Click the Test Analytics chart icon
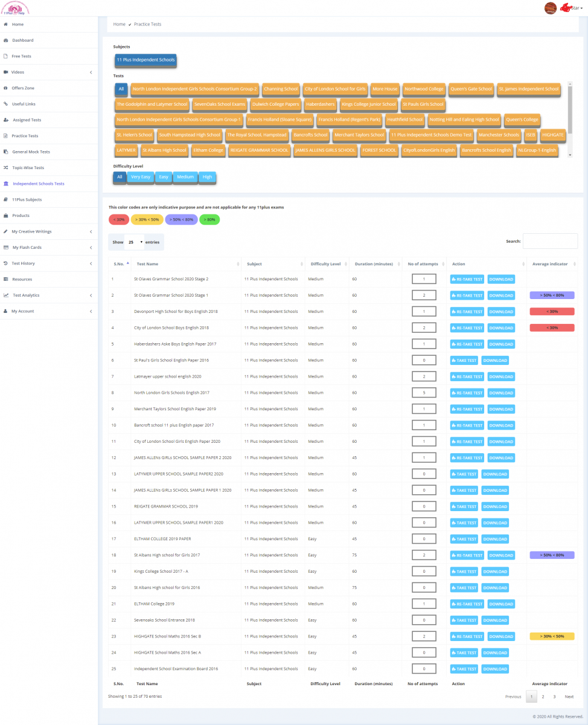The height and width of the screenshot is (725, 588). coord(6,295)
